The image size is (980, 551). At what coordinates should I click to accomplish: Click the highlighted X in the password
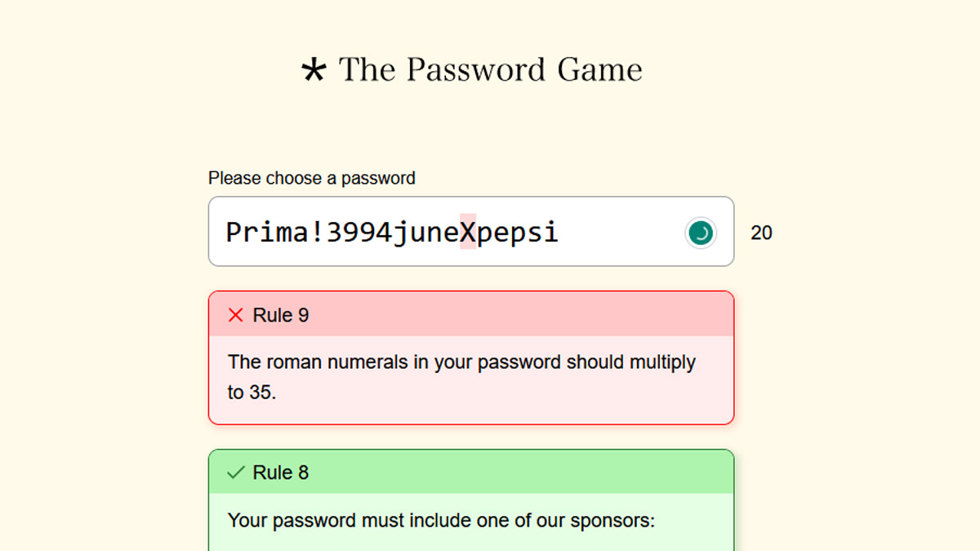[x=468, y=232]
